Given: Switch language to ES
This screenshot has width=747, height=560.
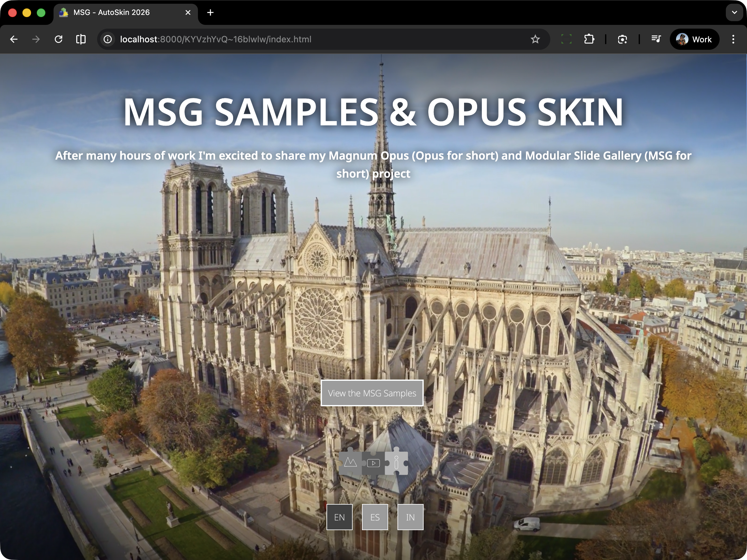Looking at the screenshot, I should 375,517.
